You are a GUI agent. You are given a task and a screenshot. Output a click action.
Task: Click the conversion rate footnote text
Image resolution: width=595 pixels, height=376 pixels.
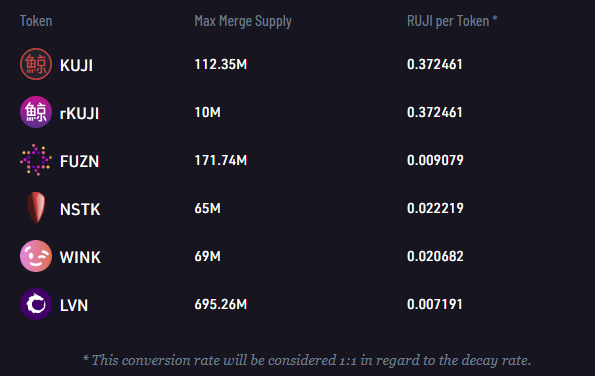point(307,360)
